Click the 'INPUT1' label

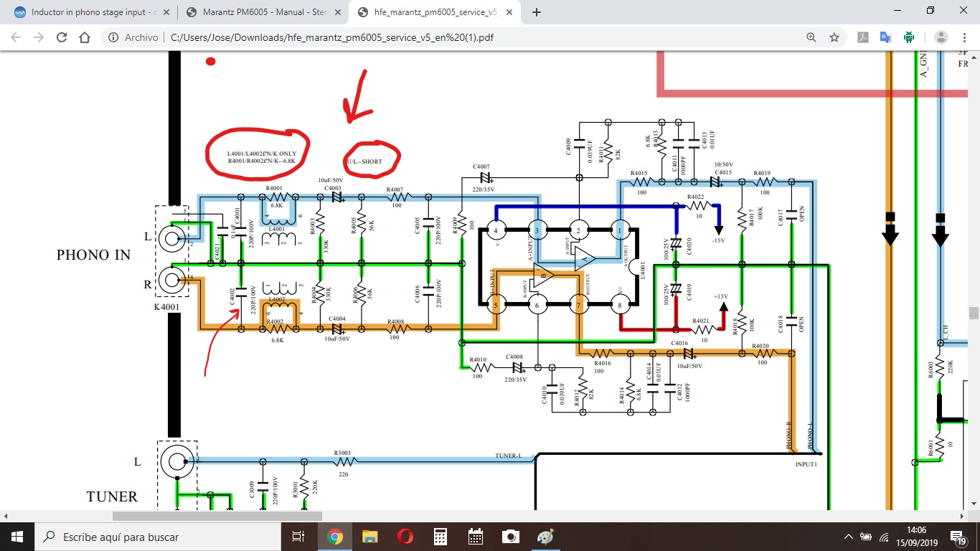click(x=806, y=464)
